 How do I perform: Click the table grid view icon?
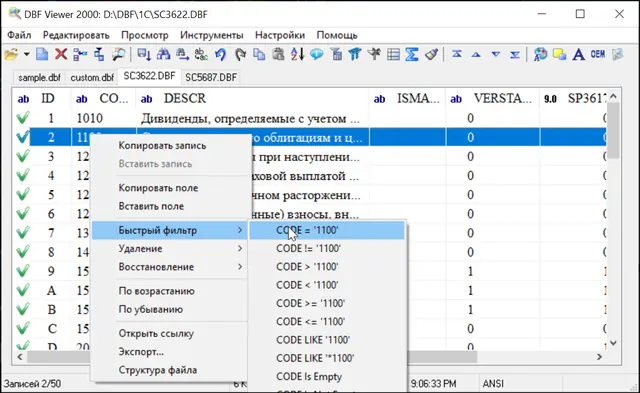click(x=393, y=54)
